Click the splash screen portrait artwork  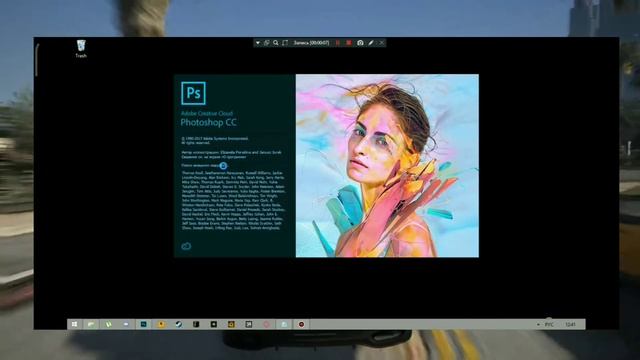tap(387, 166)
